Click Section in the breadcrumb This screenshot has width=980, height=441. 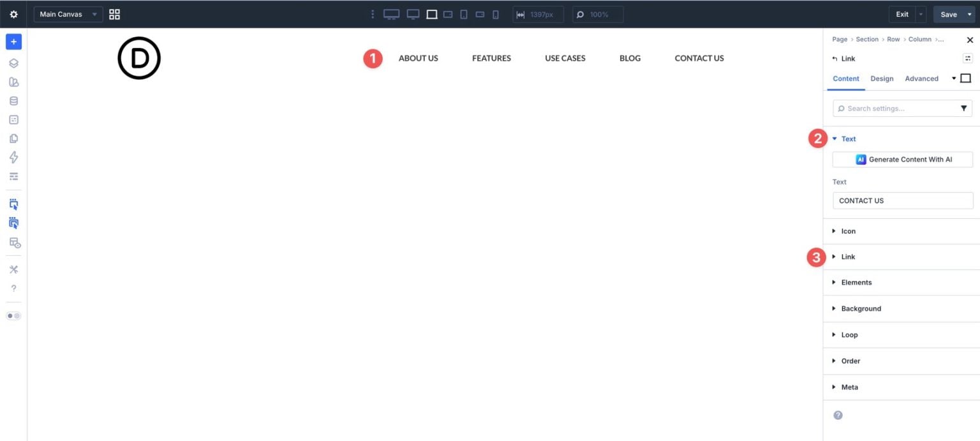[x=867, y=40]
